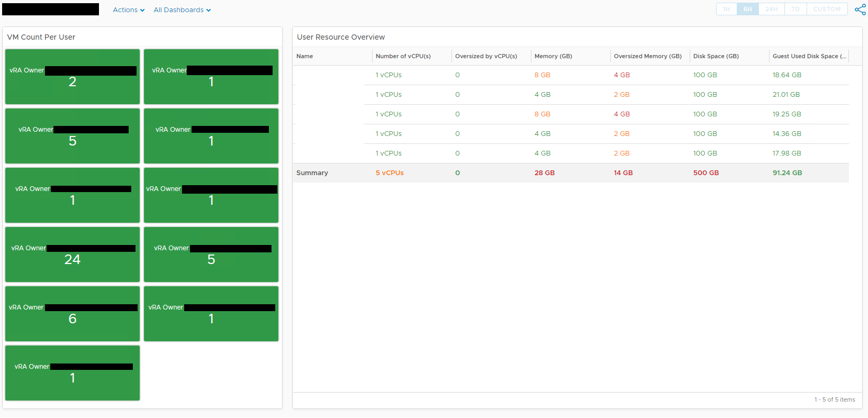Click the Oversized by vCPU(s) column header
Image resolution: width=868 pixels, height=418 pixels.
486,56
